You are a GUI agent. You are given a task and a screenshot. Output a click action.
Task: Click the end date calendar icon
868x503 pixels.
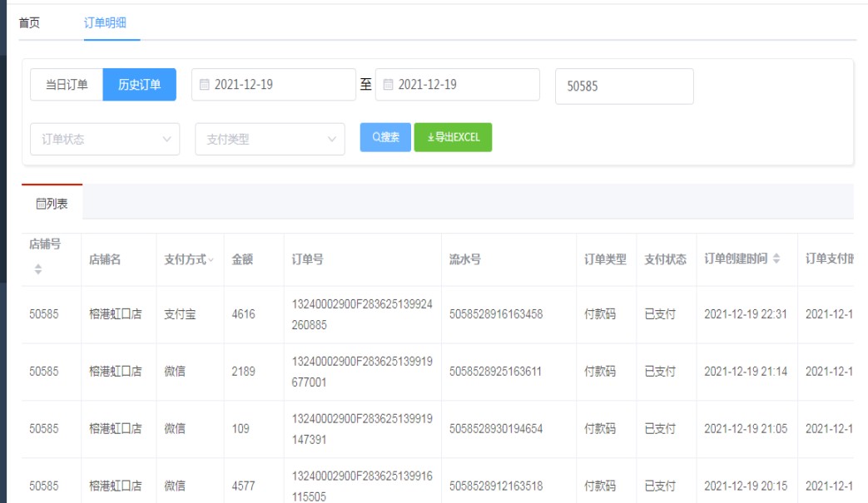[389, 85]
